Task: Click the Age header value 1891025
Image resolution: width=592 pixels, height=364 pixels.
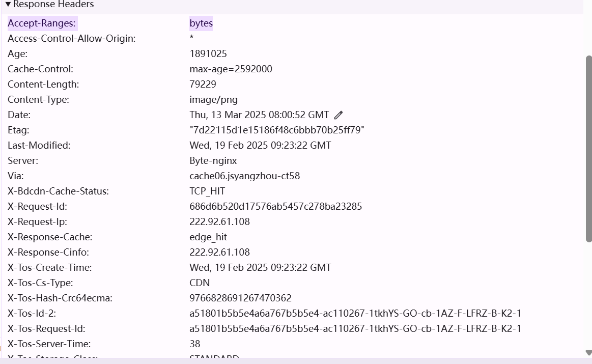Action: pos(209,53)
